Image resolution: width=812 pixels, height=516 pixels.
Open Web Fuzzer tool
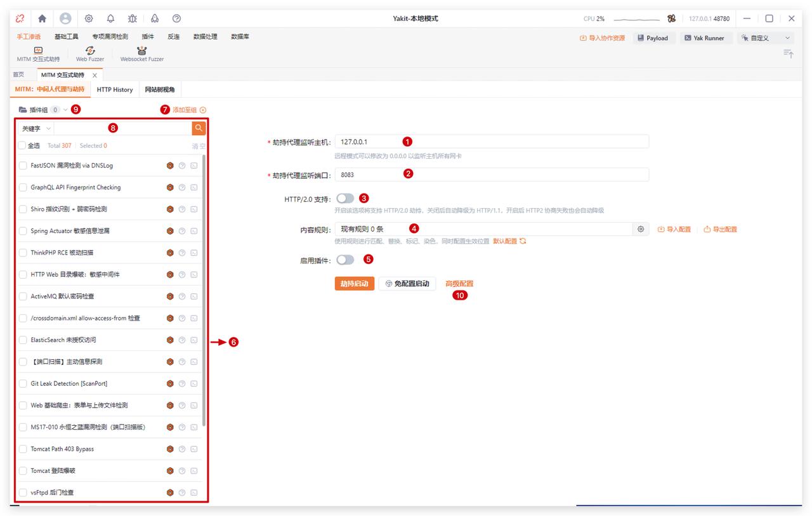click(89, 54)
